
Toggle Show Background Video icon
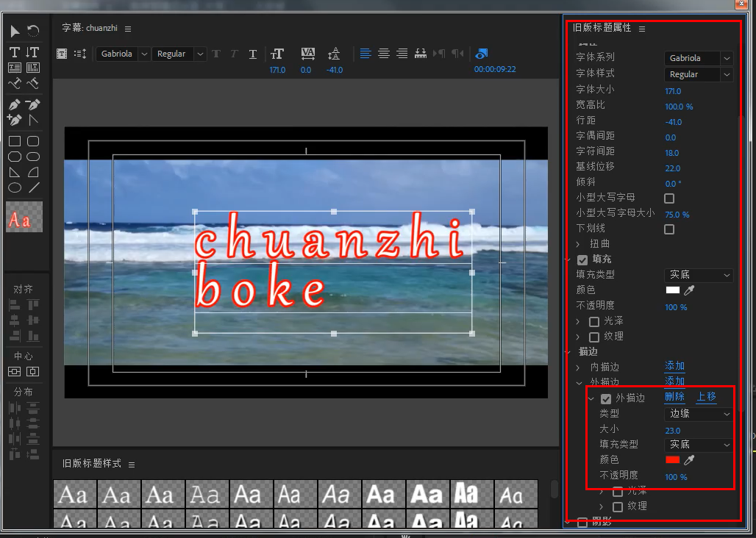point(481,54)
